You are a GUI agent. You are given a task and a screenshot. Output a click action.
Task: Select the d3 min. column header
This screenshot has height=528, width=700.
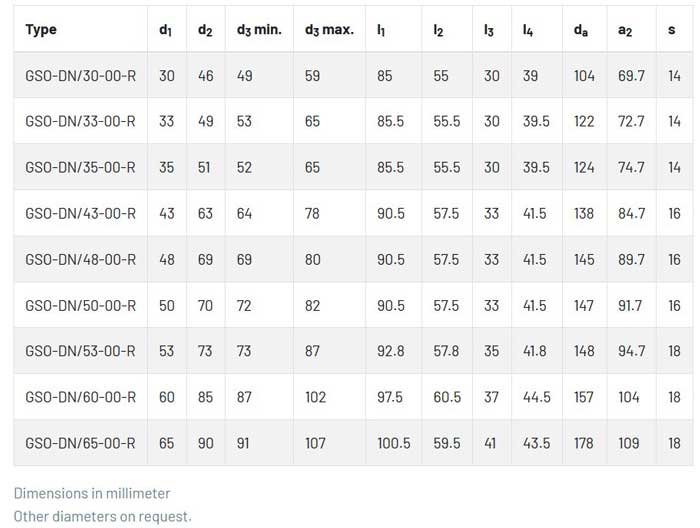pos(259,30)
